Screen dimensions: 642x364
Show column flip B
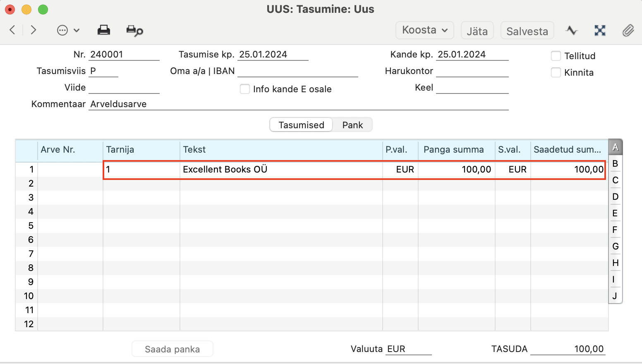615,163
